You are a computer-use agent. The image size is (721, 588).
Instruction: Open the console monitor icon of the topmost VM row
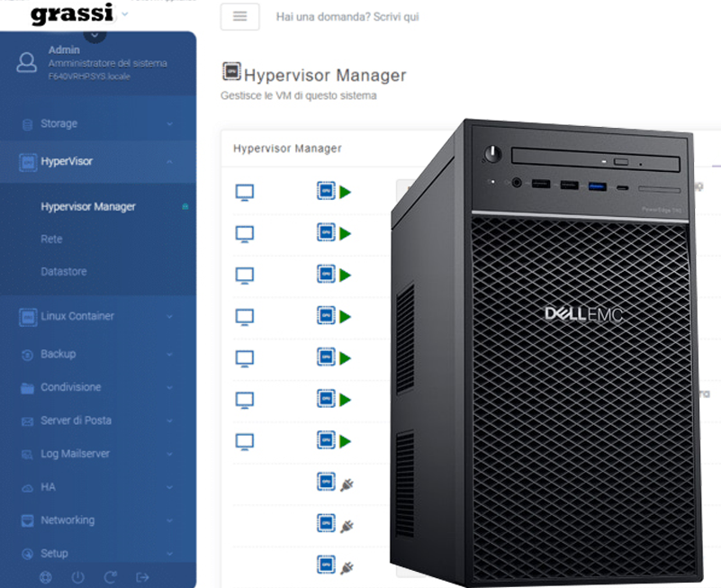point(245,193)
